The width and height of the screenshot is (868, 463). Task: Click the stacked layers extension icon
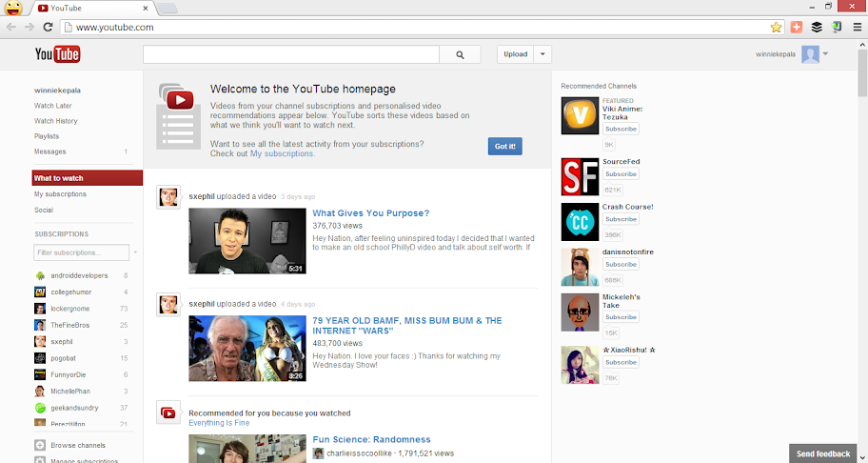(x=817, y=27)
